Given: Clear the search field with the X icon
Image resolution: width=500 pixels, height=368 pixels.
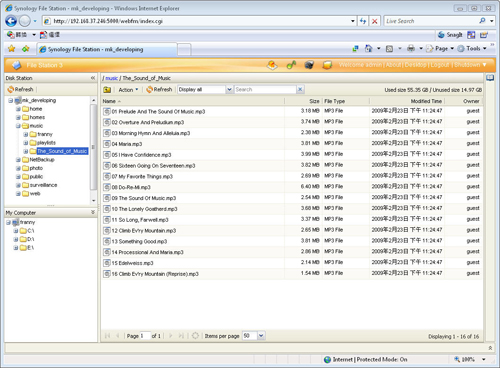Looking at the screenshot, I should coord(300,89).
